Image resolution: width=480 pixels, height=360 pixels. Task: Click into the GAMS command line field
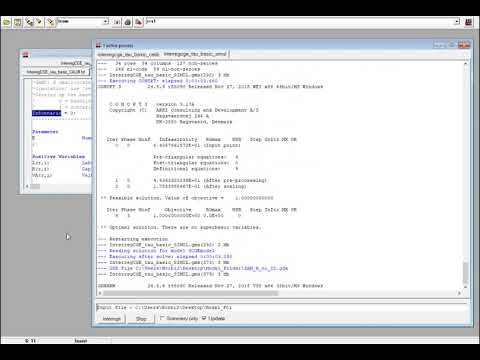[300, 21]
